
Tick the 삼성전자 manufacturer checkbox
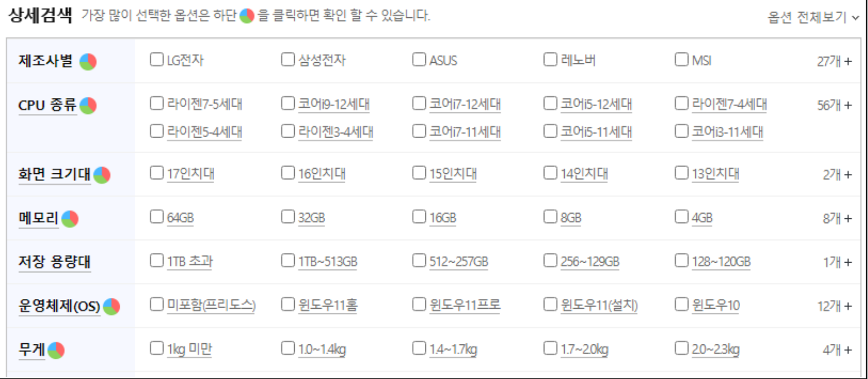(288, 59)
